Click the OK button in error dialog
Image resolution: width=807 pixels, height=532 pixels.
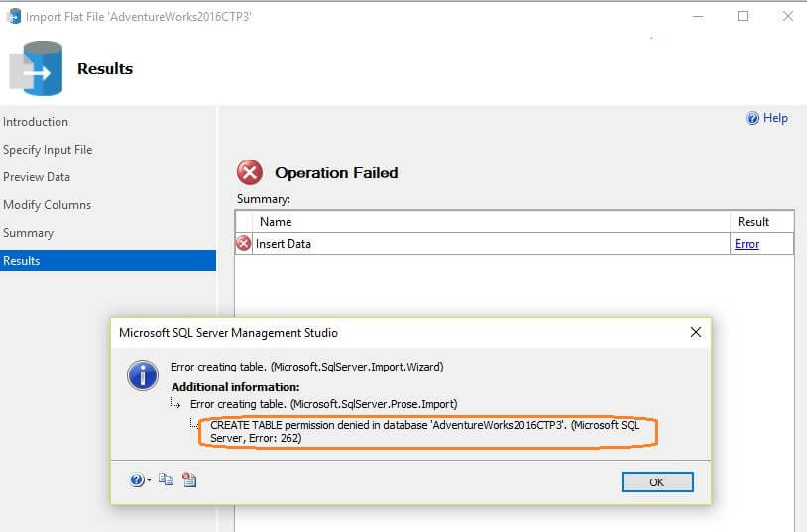coord(656,481)
